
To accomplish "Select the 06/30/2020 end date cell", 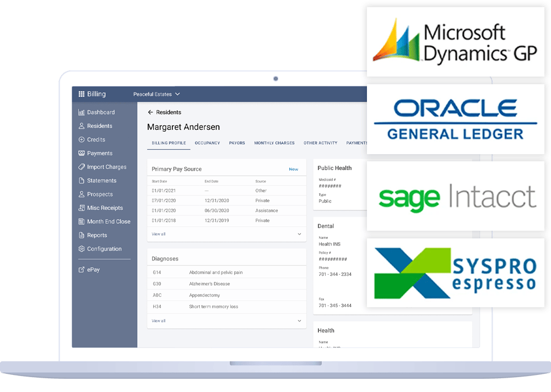I will [217, 211].
